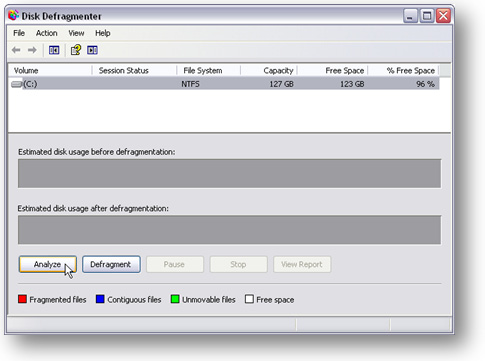The image size is (485, 361).
Task: Click the white Free space swatch
Action: [x=249, y=299]
